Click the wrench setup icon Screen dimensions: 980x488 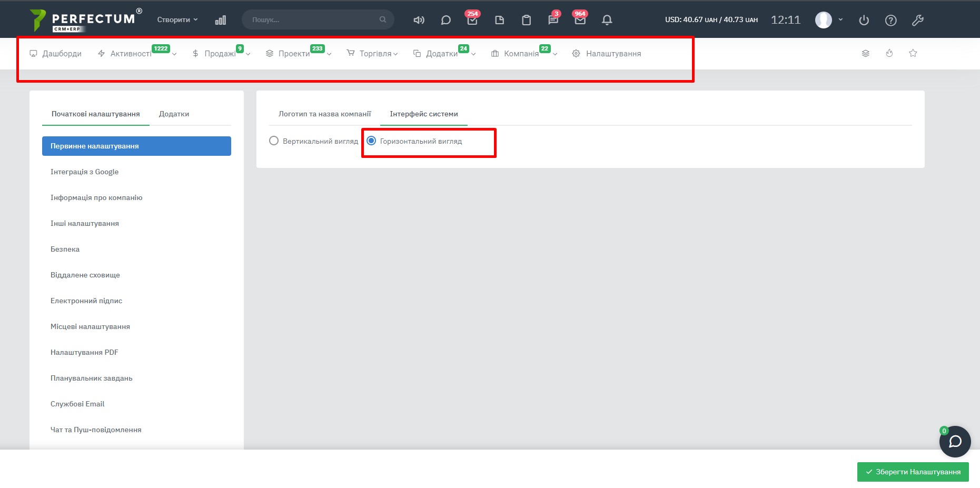point(917,20)
